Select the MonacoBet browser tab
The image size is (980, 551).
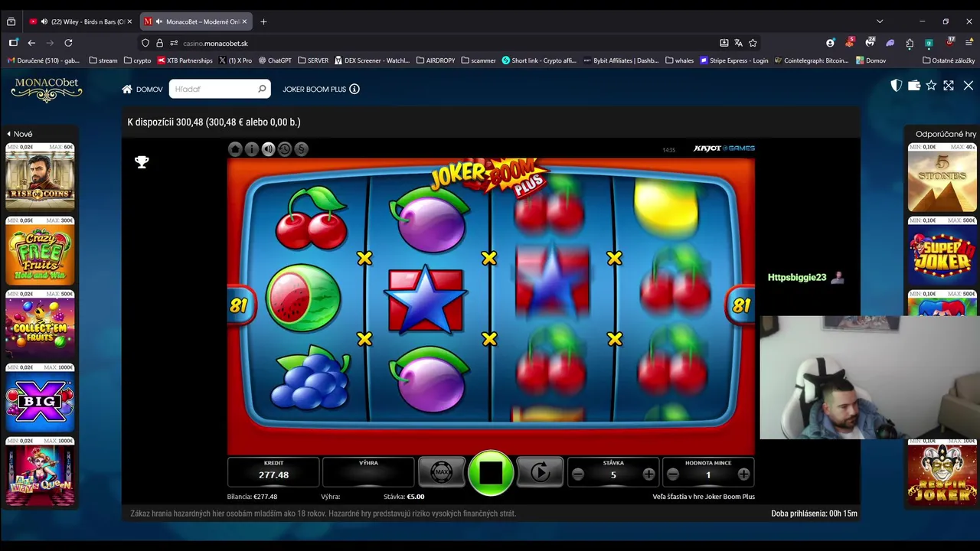195,21
